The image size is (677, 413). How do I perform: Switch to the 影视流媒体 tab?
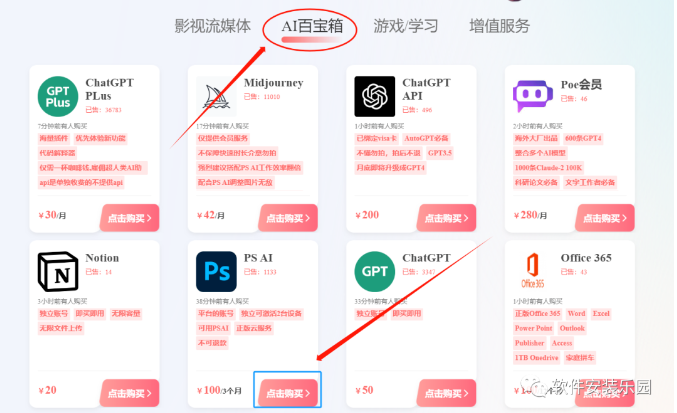point(212,26)
